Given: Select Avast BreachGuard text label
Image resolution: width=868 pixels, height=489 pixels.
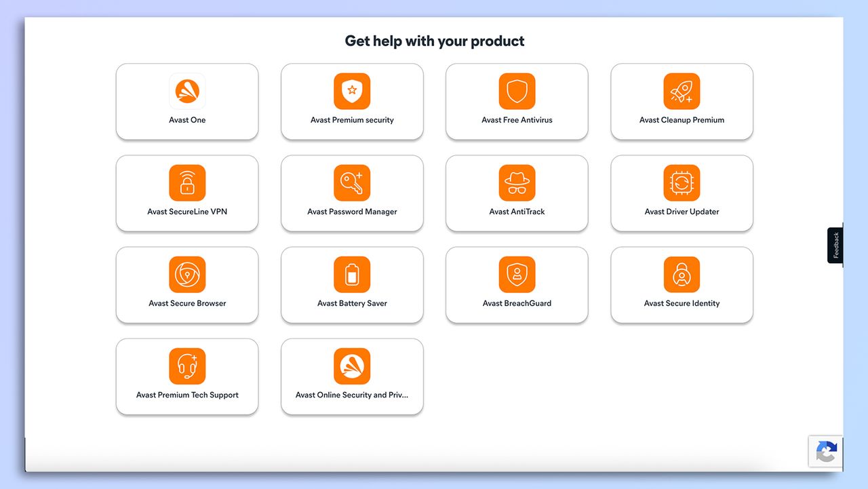Looking at the screenshot, I should pos(517,303).
